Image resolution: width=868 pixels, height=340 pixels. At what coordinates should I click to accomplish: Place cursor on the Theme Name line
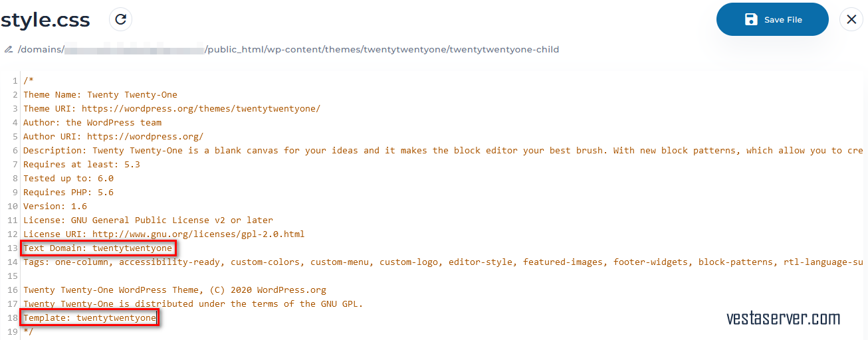click(100, 94)
